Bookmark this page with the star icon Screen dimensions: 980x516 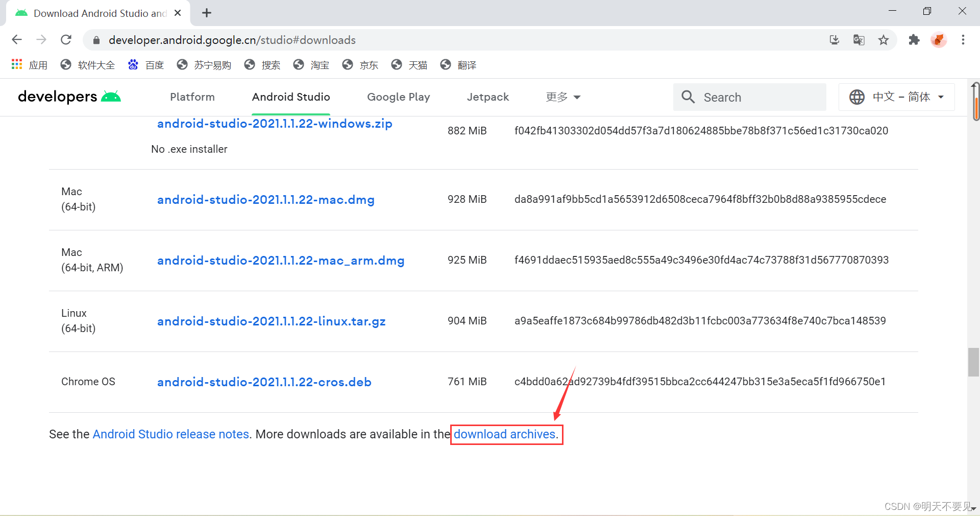(884, 40)
